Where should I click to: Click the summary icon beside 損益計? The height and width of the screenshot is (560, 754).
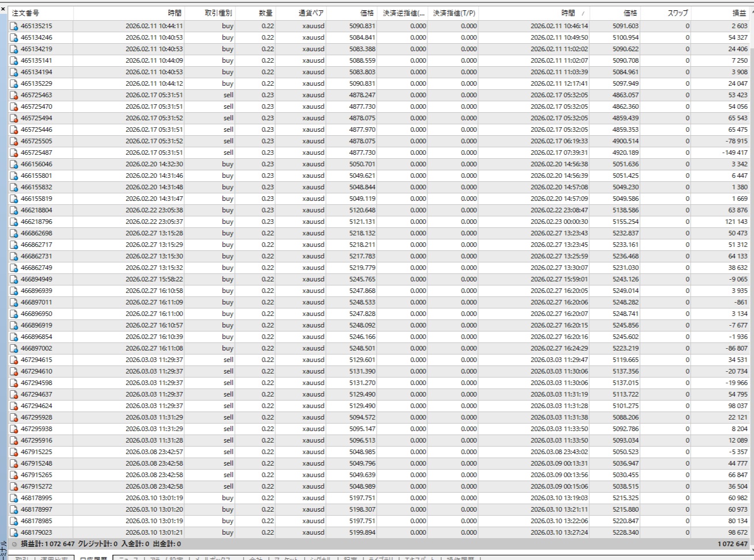pyautogui.click(x=14, y=544)
